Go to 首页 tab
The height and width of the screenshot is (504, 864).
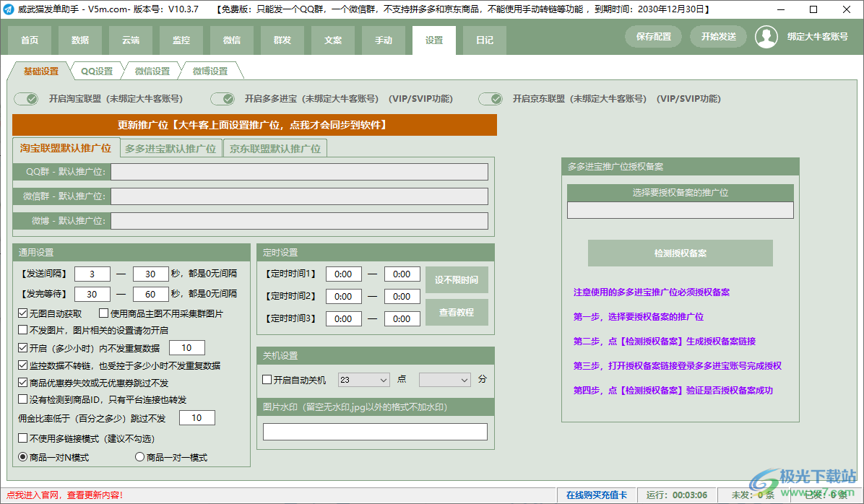point(30,40)
